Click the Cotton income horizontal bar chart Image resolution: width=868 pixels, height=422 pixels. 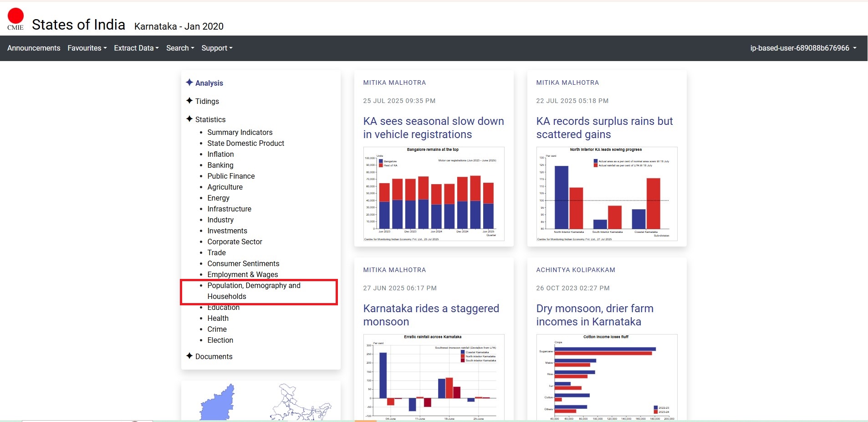click(x=607, y=377)
